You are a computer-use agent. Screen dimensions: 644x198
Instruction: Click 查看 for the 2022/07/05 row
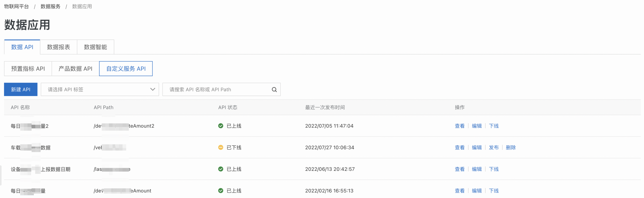[460, 126]
